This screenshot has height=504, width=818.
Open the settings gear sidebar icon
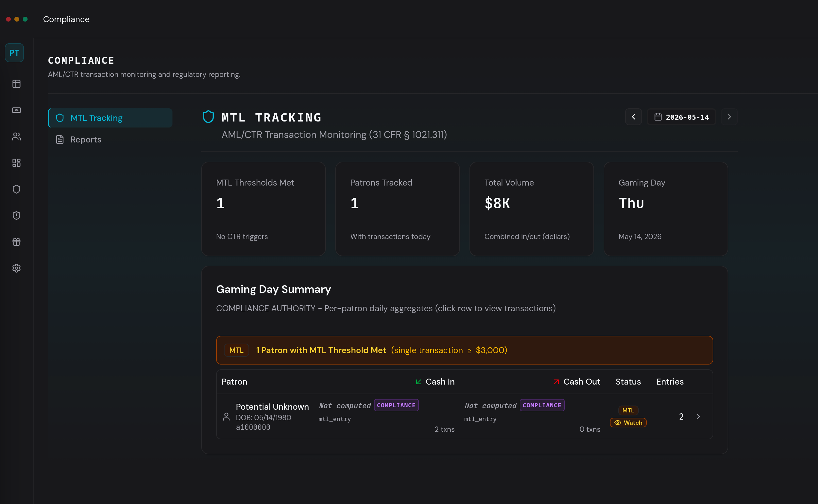coord(16,268)
